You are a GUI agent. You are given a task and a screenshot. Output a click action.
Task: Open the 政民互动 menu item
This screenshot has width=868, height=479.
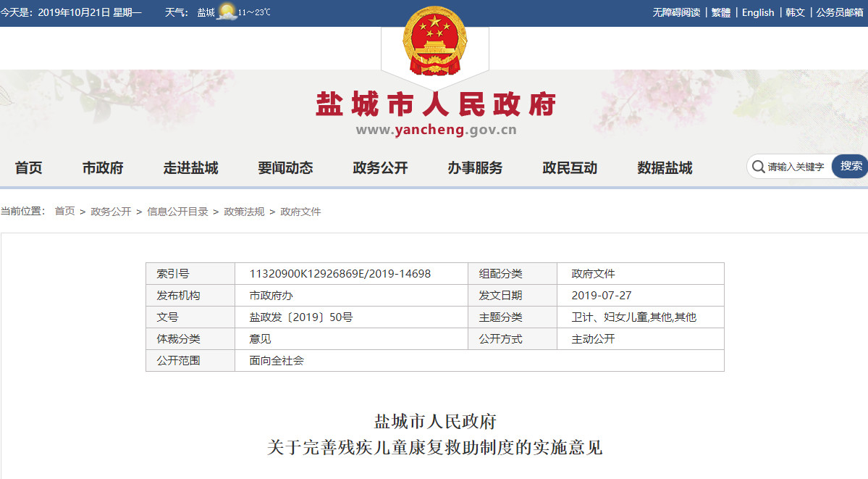[x=570, y=168]
